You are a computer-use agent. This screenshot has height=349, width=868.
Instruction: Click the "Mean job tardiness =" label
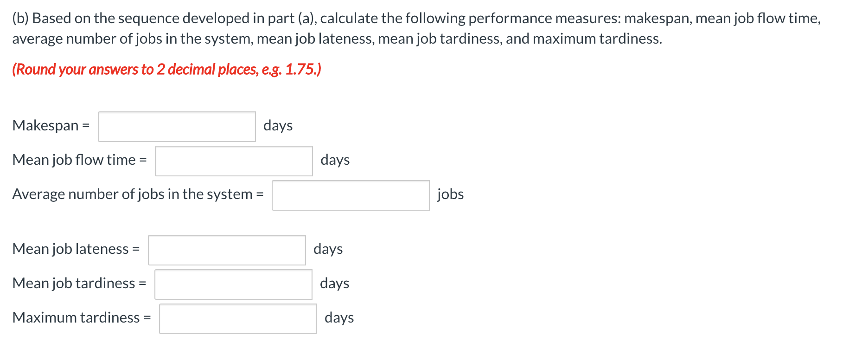point(79,284)
